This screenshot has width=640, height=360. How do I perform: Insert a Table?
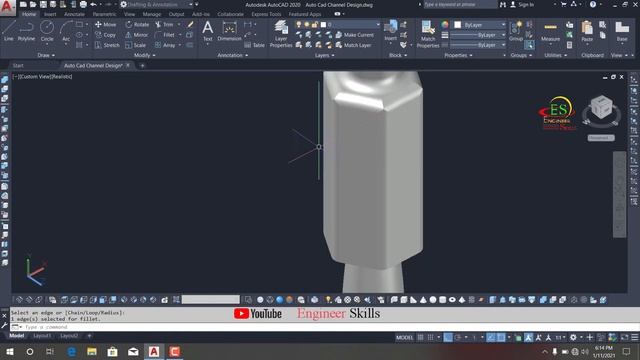(255, 45)
